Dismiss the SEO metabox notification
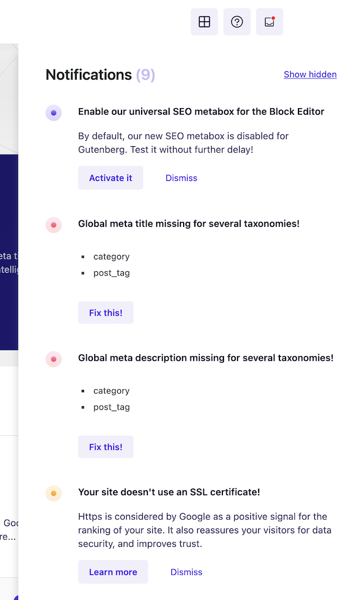The width and height of the screenshot is (364, 600). click(181, 178)
